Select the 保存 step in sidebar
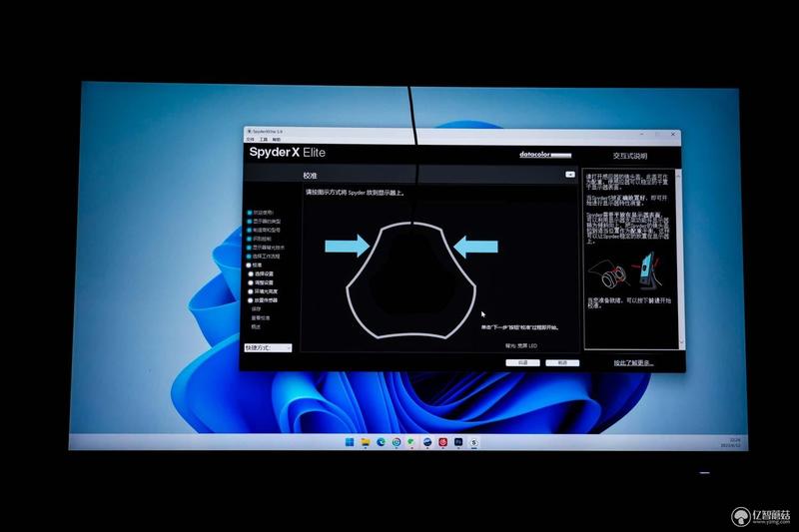This screenshot has height=532, width=799. pyautogui.click(x=256, y=309)
